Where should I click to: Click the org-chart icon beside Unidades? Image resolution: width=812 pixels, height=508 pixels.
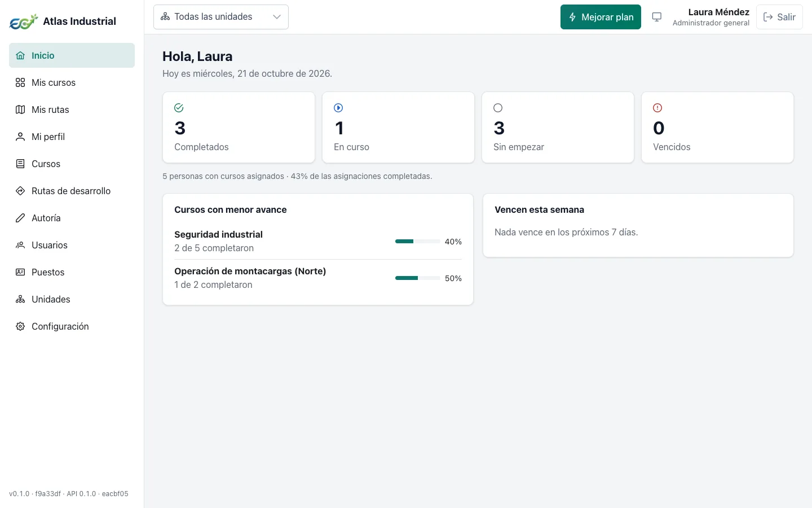20,299
